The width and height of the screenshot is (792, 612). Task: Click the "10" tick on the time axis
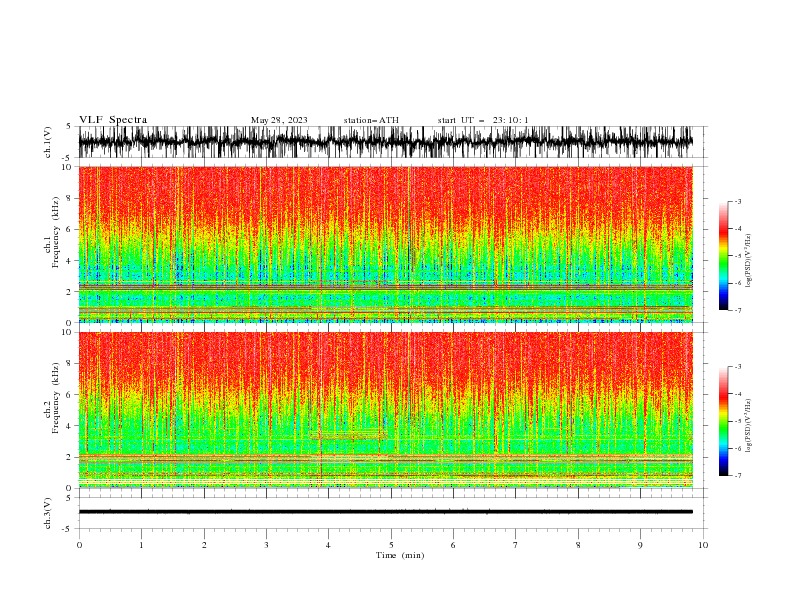tap(703, 545)
